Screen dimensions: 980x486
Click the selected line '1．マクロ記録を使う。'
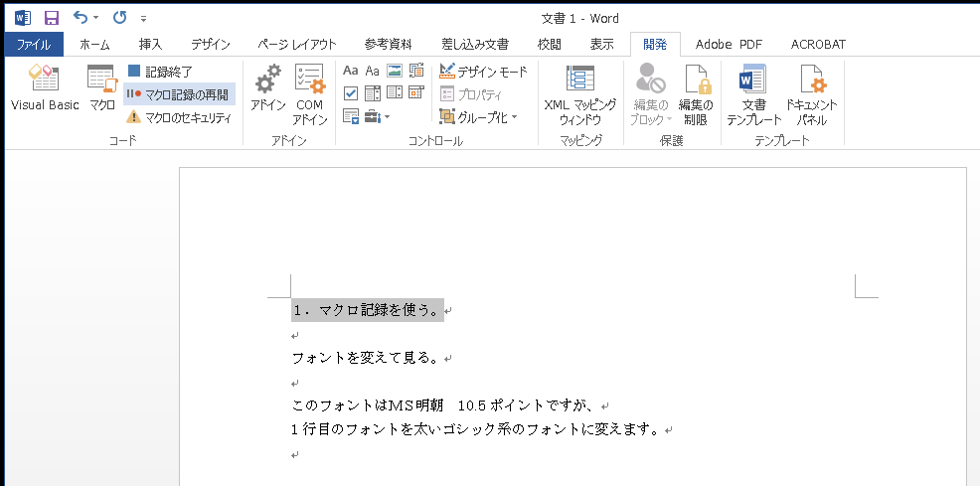click(x=368, y=310)
